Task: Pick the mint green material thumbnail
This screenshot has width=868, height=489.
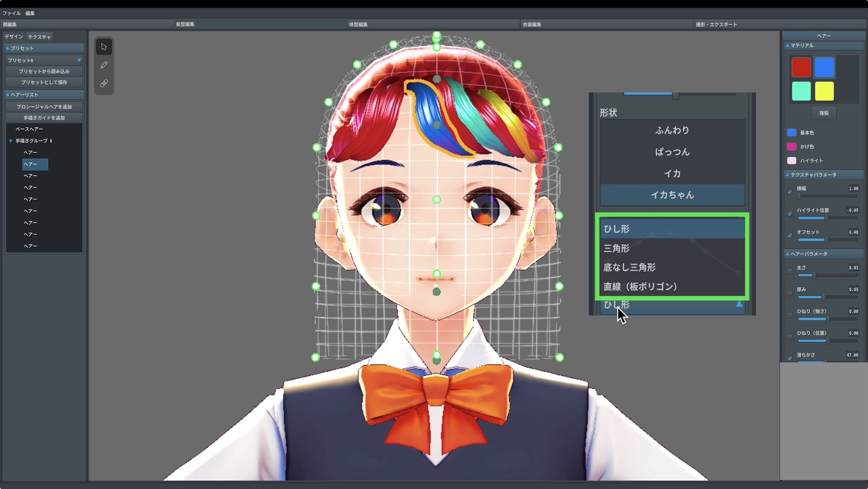Action: pos(801,91)
